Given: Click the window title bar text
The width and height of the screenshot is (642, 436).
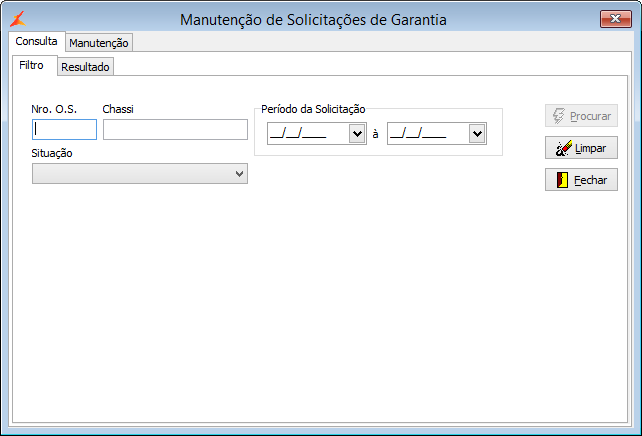Looking at the screenshot, I should [x=313, y=19].
